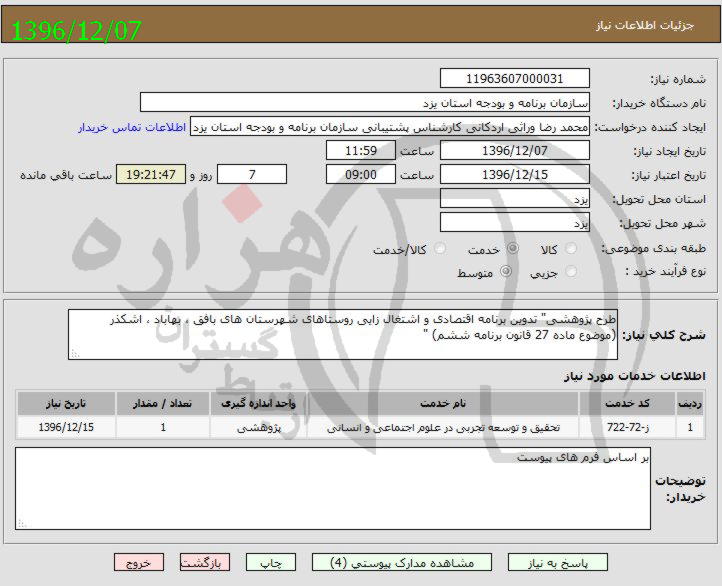This screenshot has width=722, height=586.
Task: Click the quantity cell with value 1
Action: point(163,428)
